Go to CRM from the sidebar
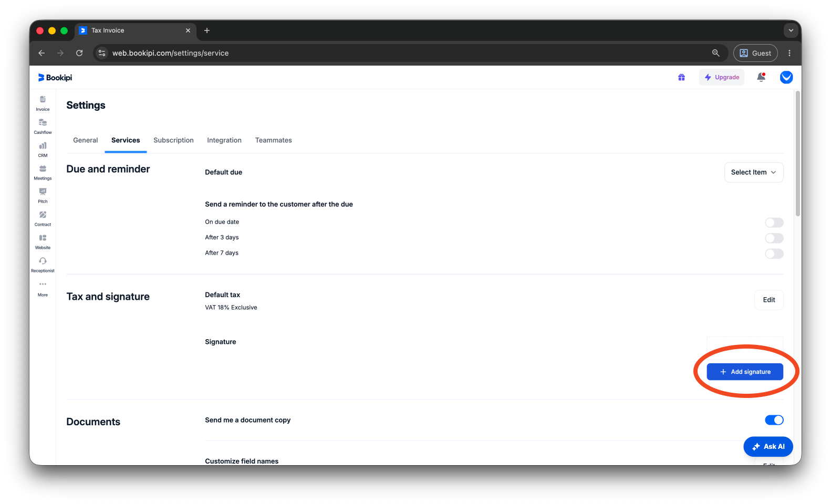The height and width of the screenshot is (504, 831). pyautogui.click(x=43, y=150)
